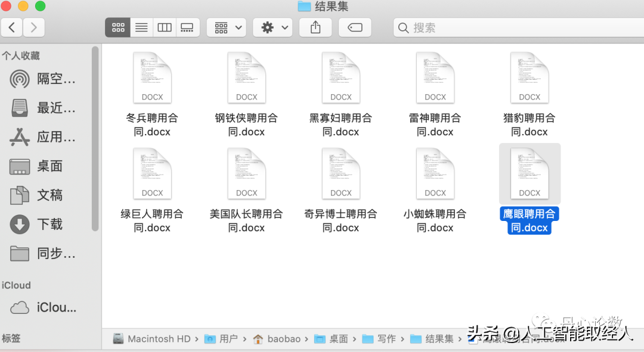Image resolution: width=644 pixels, height=352 pixels.
Task: Select the 钢铁侠聘用合同.docx file icon
Action: [246, 77]
